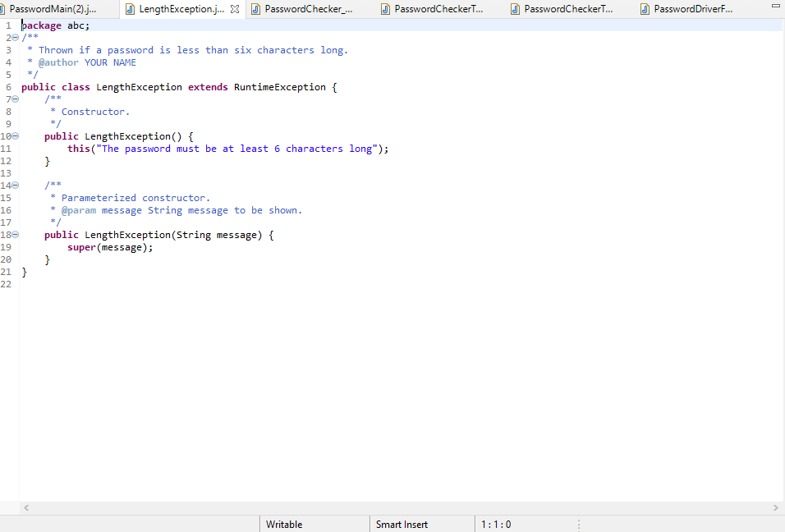
Task: Click line number 13 in the gutter
Action: (x=6, y=173)
